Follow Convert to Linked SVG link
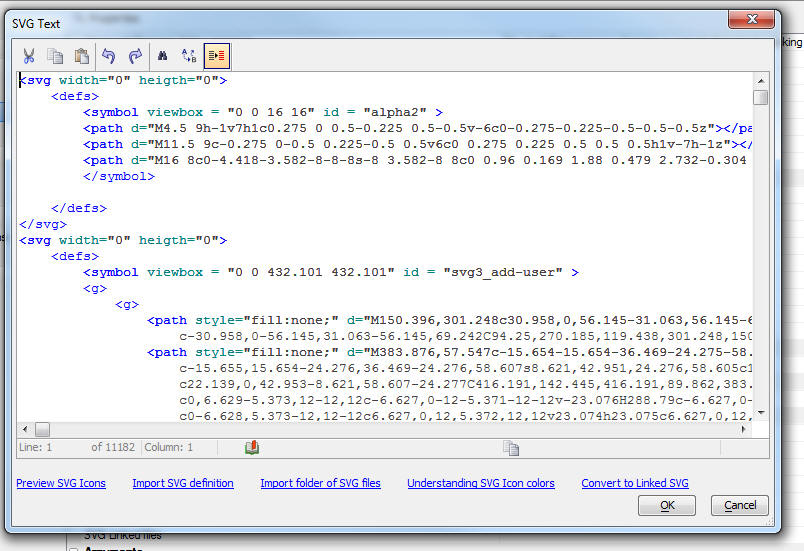 pos(635,483)
